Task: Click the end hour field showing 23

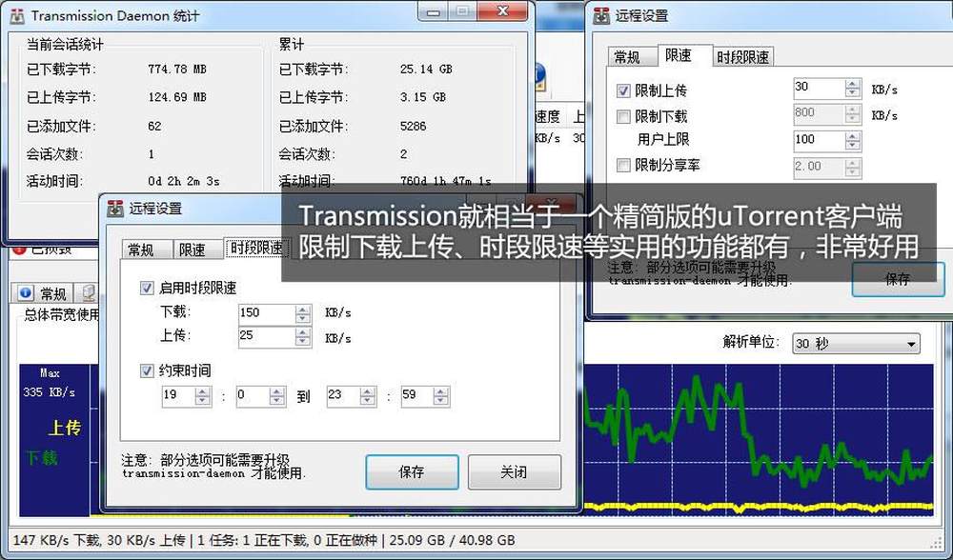Action: 343,396
